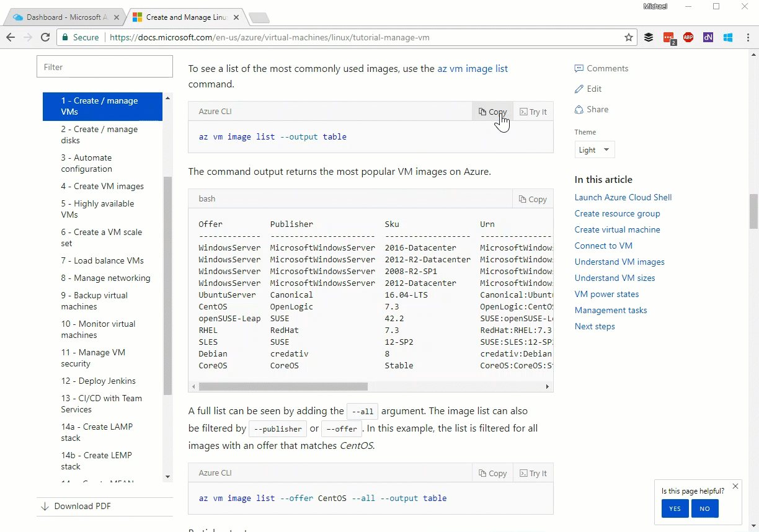The width and height of the screenshot is (759, 532).
Task: Open the Chrome menu (three dots)
Action: pyautogui.click(x=747, y=37)
